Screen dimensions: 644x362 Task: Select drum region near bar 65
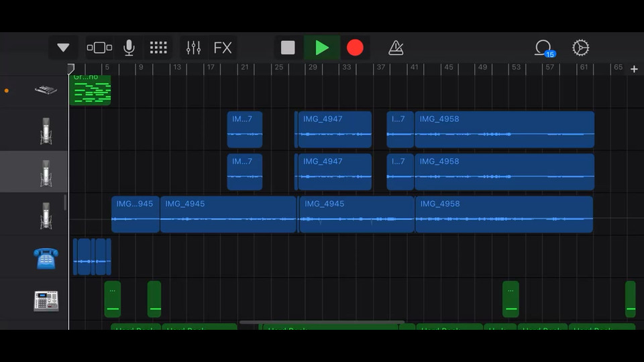coord(631,299)
